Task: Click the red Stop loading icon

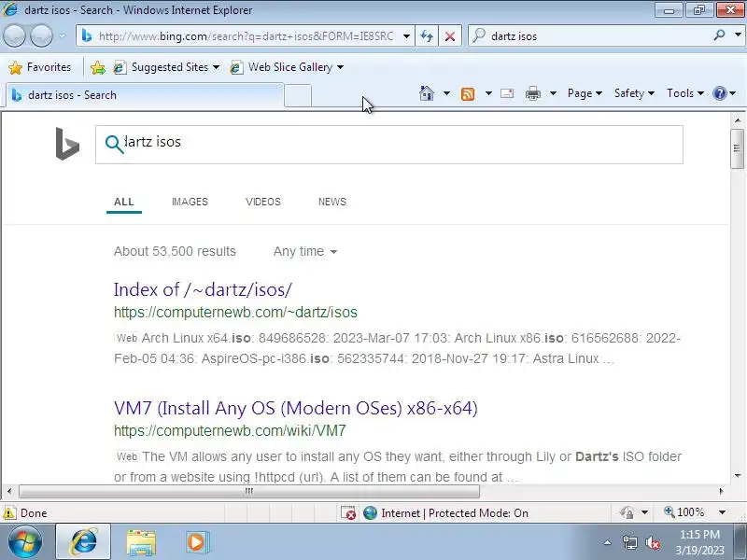Action: pos(449,36)
